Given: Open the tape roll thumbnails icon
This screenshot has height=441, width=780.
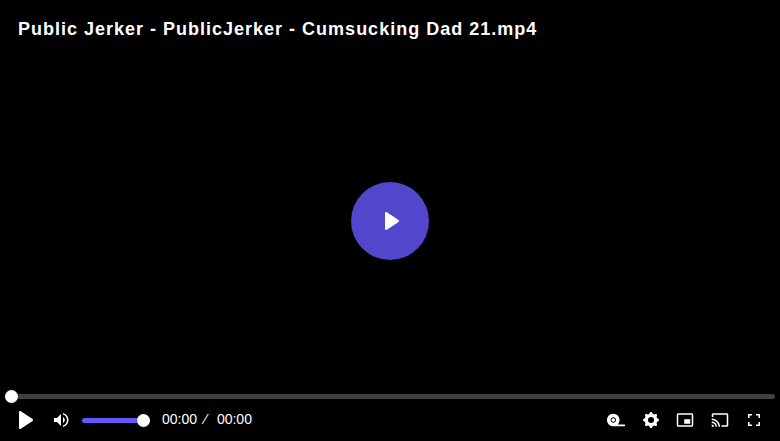Looking at the screenshot, I should (616, 420).
